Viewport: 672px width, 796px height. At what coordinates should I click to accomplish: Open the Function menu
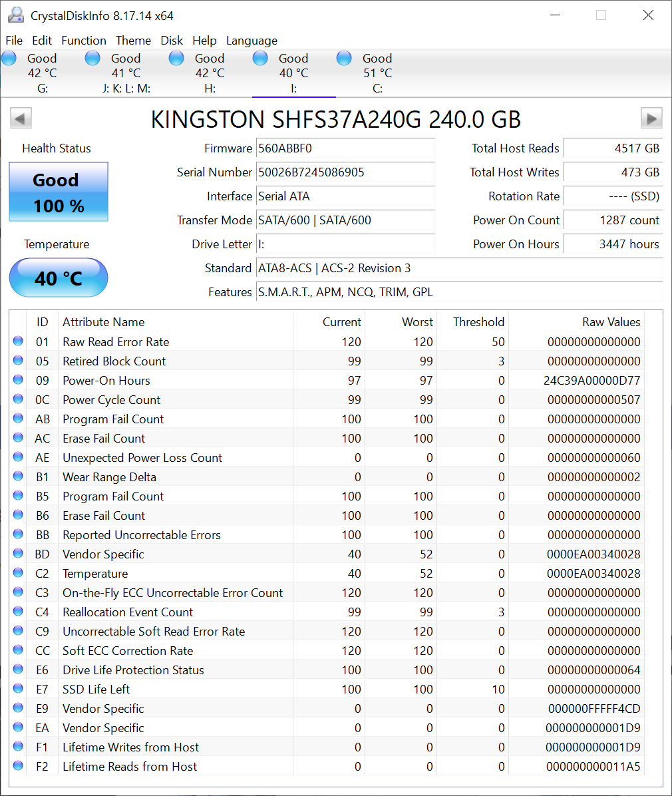tap(83, 41)
